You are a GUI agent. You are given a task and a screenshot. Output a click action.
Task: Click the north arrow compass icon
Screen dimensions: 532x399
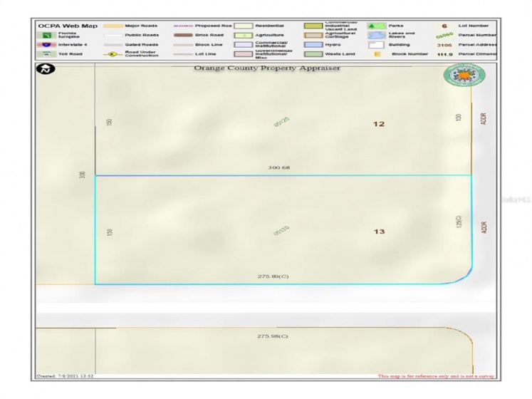tap(46, 69)
